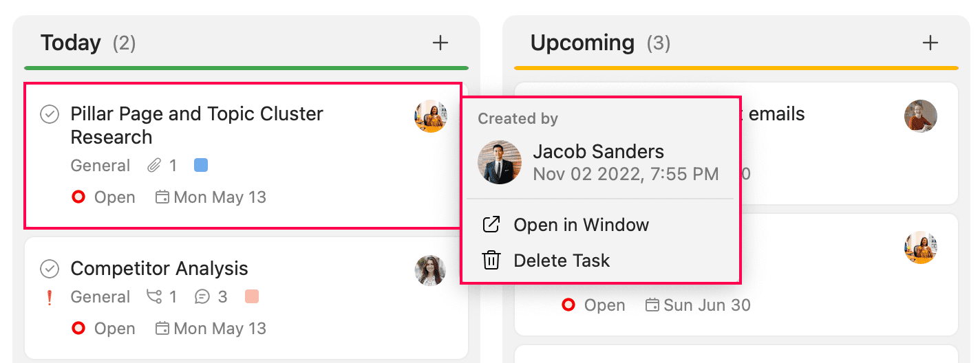Viewport: 980px width, 363px height.
Task: Click the attachment paperclip icon on Pillar Page task
Action: (x=154, y=166)
